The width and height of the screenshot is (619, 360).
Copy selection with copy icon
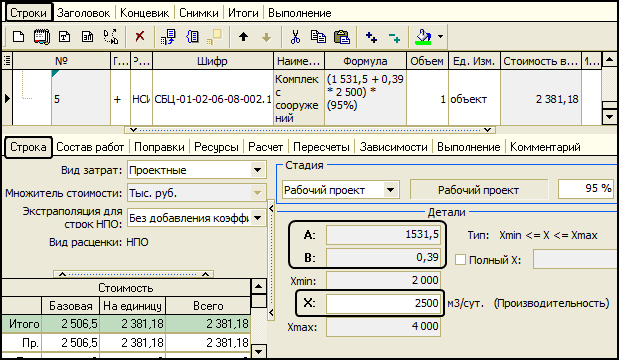point(318,37)
